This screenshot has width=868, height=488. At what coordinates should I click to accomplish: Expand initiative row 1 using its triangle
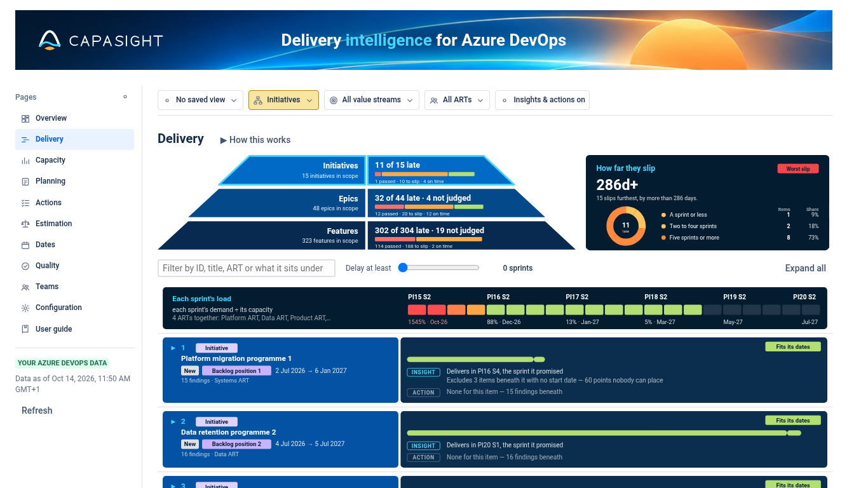click(x=173, y=348)
